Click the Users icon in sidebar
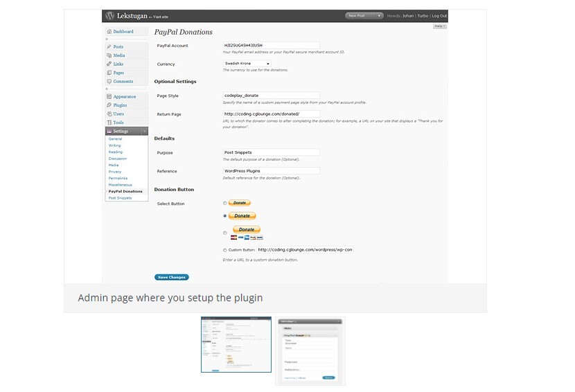 coord(109,114)
